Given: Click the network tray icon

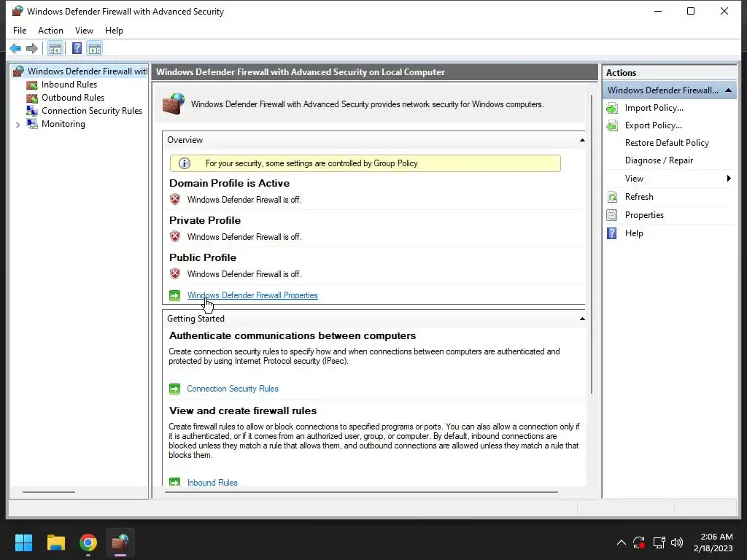Looking at the screenshot, I should (x=659, y=542).
